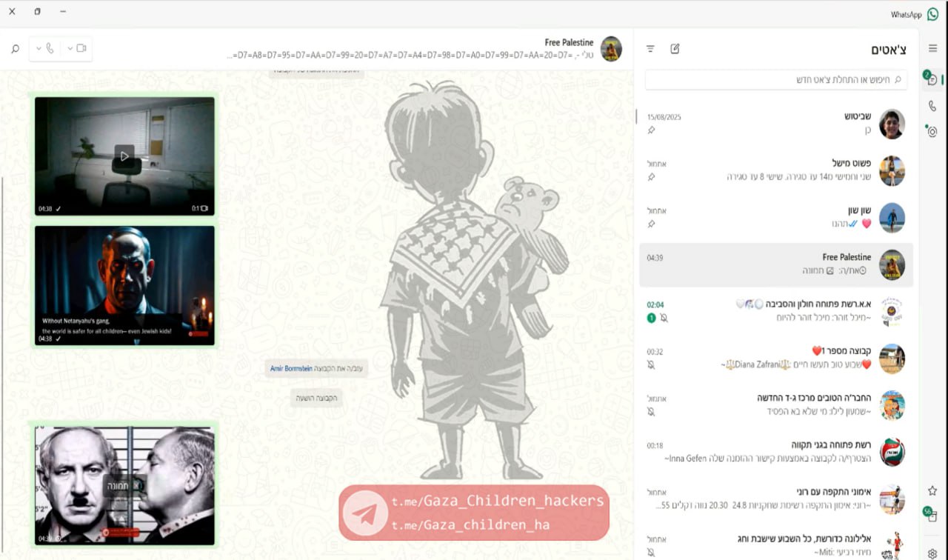Open Settings via the gear icon
This screenshot has width=948, height=560.
pos(932,553)
